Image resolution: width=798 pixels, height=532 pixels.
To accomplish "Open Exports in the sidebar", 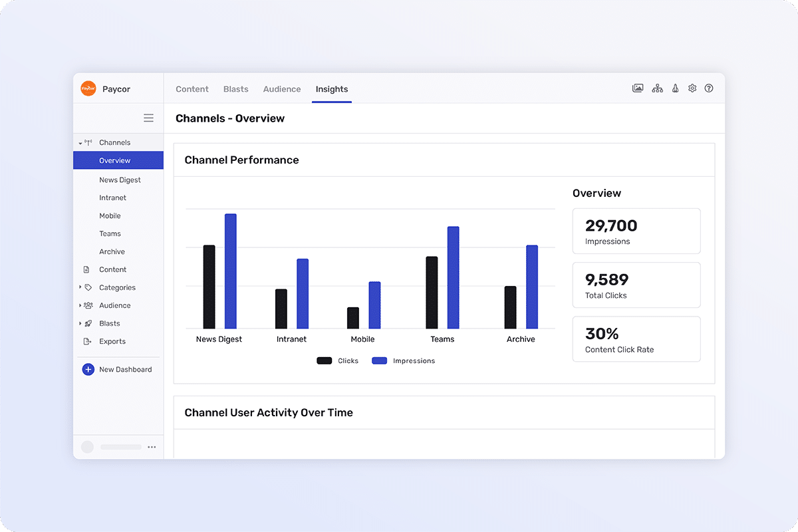I will 112,341.
